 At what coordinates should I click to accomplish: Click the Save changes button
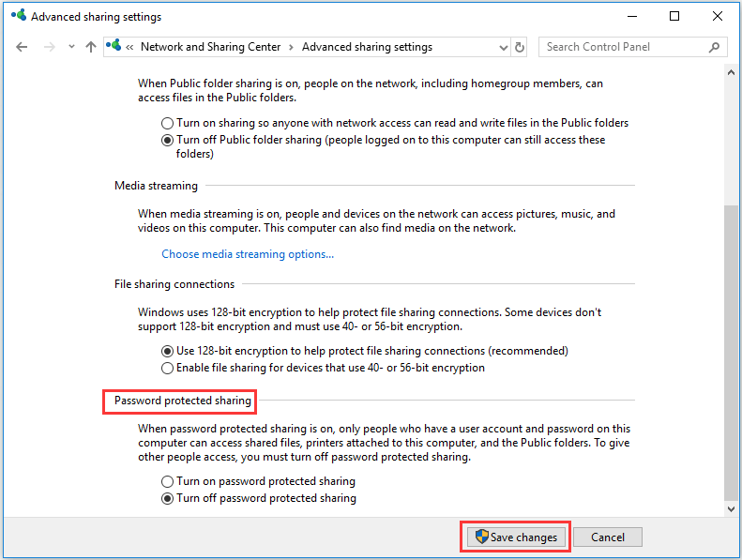[x=516, y=537]
